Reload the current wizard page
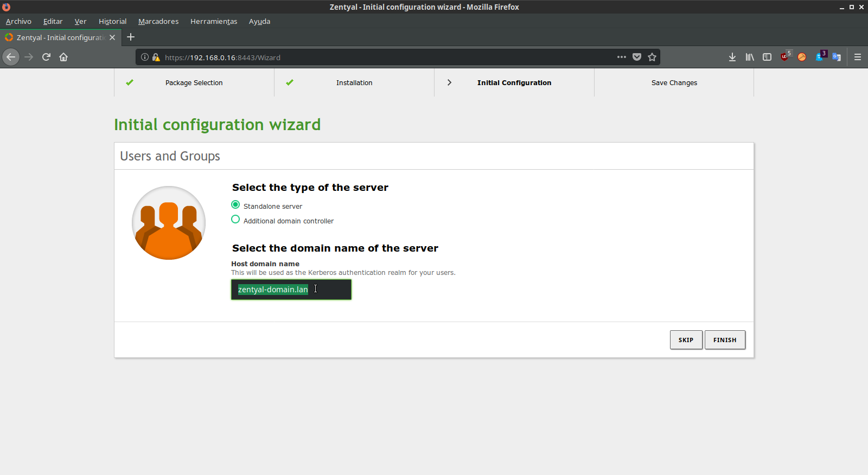The width and height of the screenshot is (868, 475). (46, 57)
